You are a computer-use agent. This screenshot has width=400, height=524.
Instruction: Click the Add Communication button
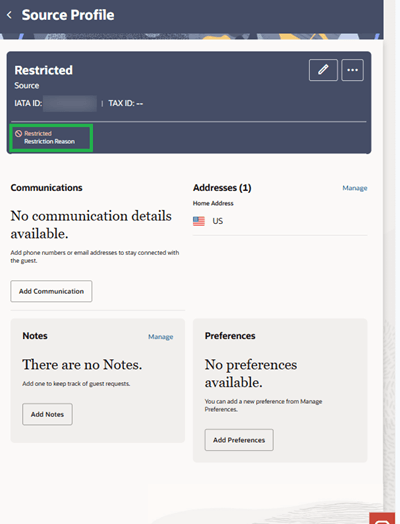(51, 291)
